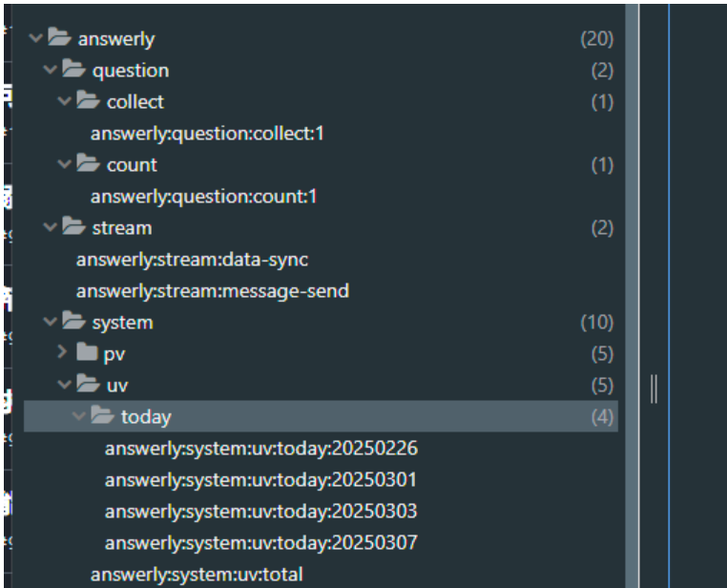Viewport: 727px width, 588px height.
Task: Open key answerly:question:collect:1
Action: coord(207,134)
